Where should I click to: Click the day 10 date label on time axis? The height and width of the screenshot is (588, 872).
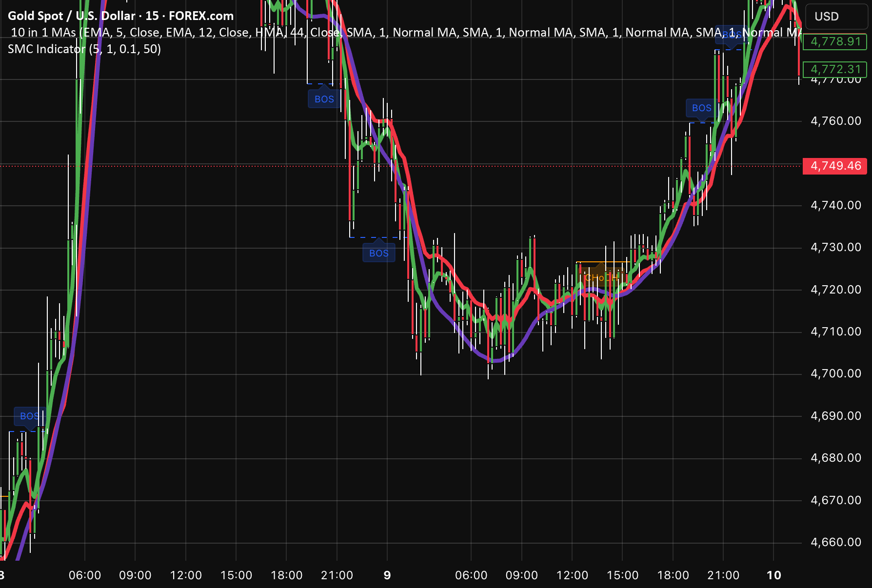774,575
